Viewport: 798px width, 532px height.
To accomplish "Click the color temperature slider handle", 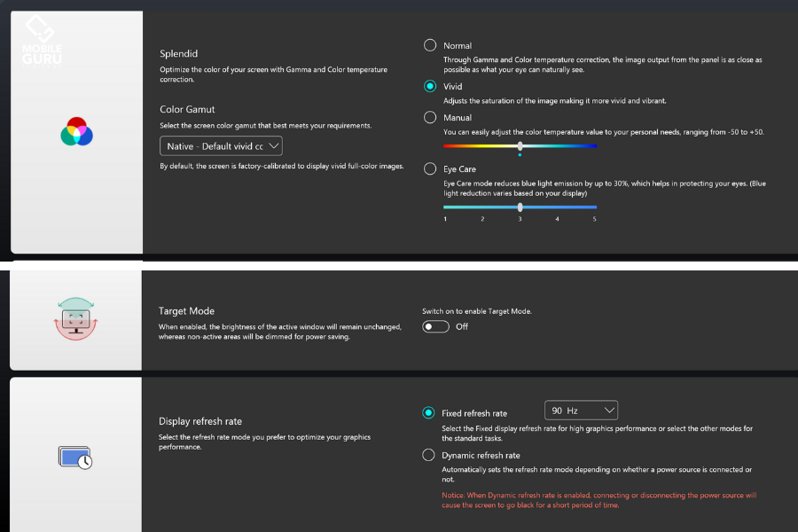I will (520, 146).
